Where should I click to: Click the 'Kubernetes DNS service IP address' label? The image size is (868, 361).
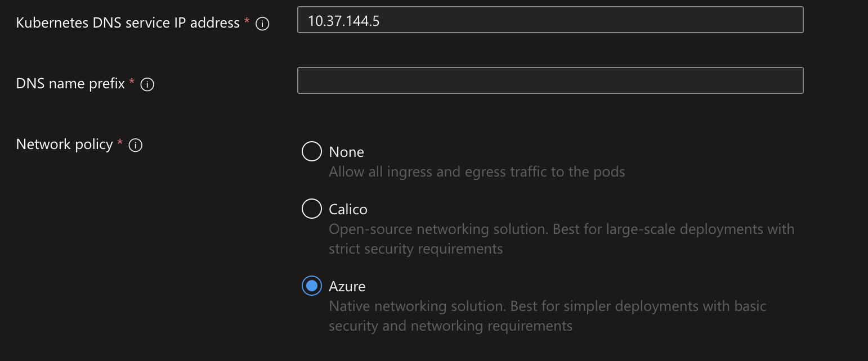point(128,22)
